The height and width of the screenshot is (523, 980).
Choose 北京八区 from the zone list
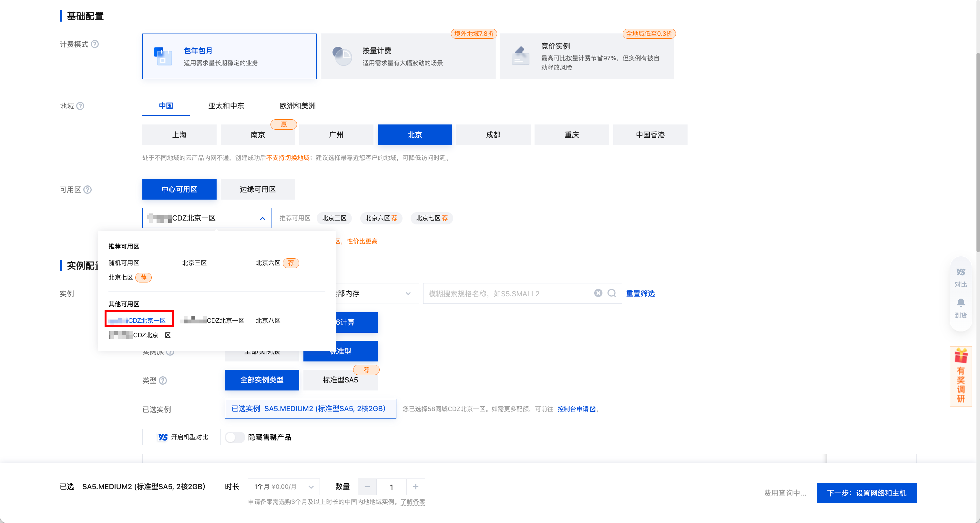(268, 321)
